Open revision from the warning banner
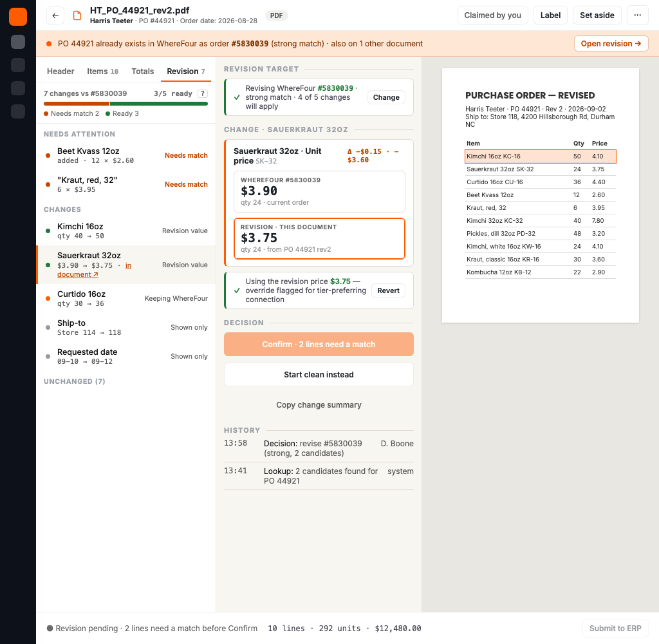 (x=611, y=44)
